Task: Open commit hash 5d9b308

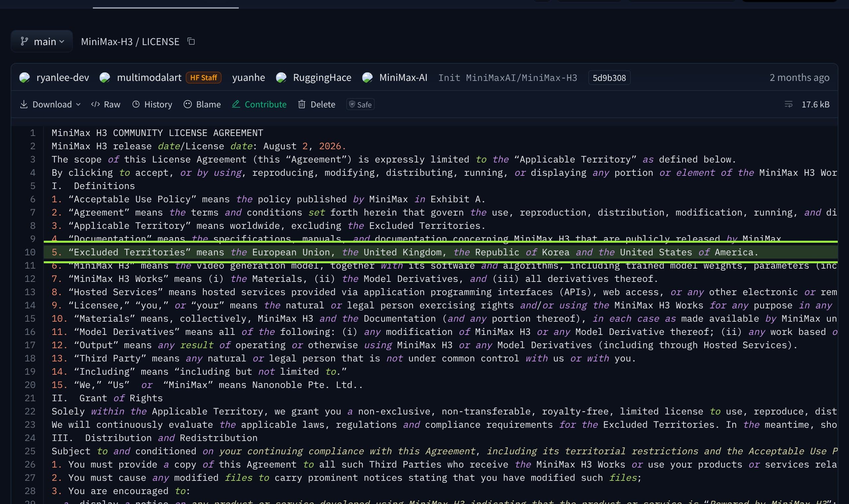Action: coord(609,78)
